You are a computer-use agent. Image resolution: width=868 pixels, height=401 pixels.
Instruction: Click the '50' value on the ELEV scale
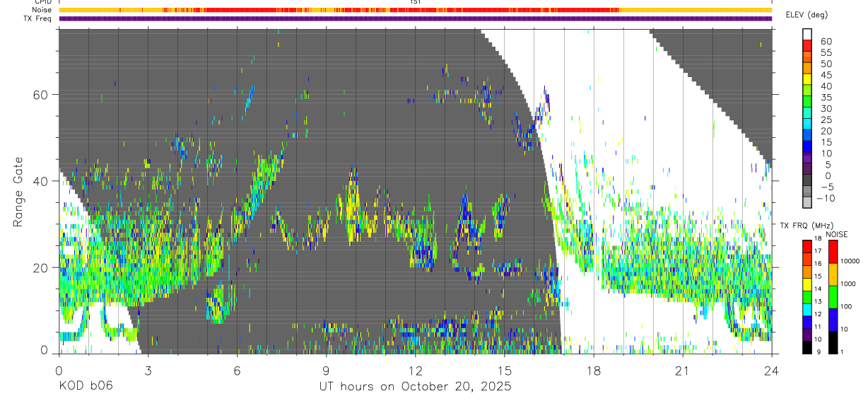click(826, 64)
